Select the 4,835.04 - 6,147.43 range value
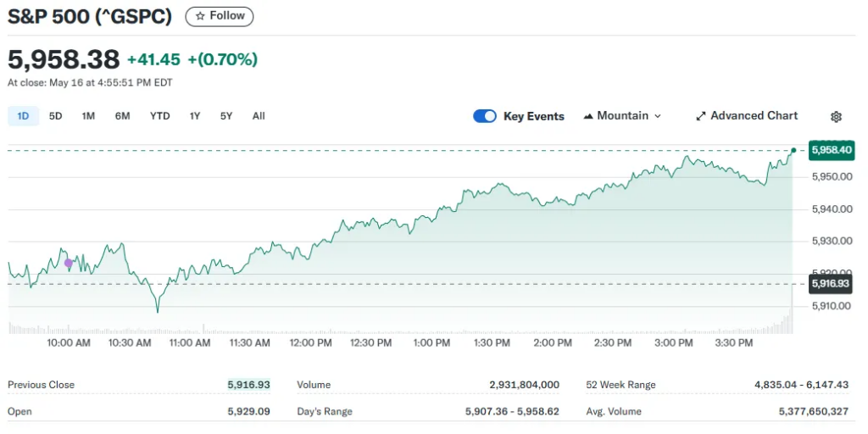 pyautogui.click(x=801, y=385)
